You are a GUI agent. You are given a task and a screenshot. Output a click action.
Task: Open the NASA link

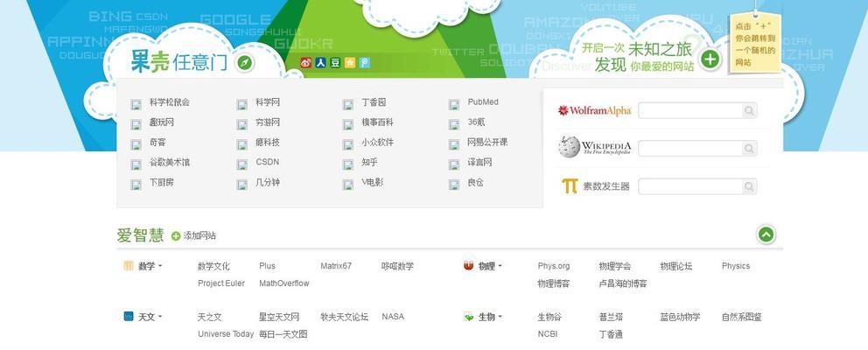pyautogui.click(x=393, y=317)
